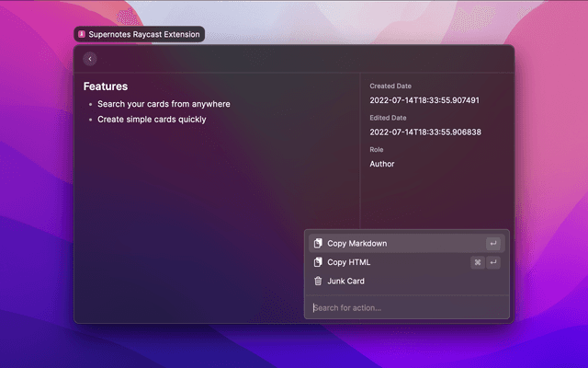Click the Created Date label
Viewport: 588px width, 368px height.
pos(390,86)
